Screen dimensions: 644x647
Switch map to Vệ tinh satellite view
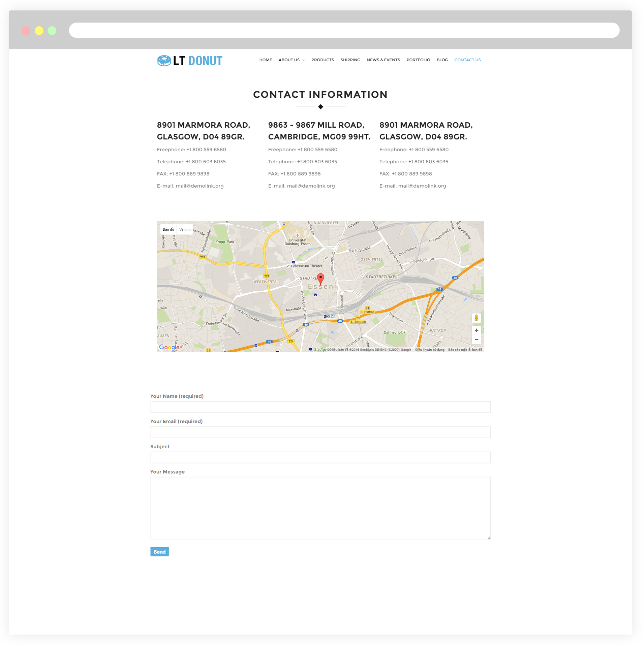pyautogui.click(x=185, y=229)
